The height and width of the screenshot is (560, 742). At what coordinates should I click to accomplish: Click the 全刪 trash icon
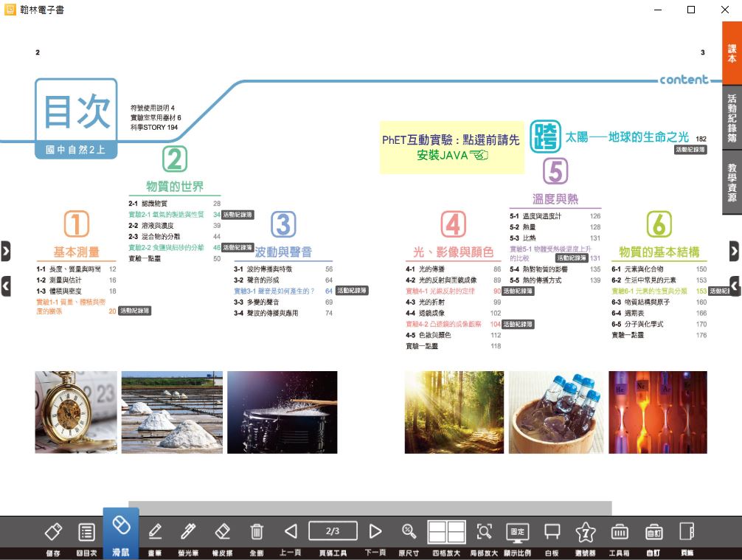pyautogui.click(x=257, y=532)
